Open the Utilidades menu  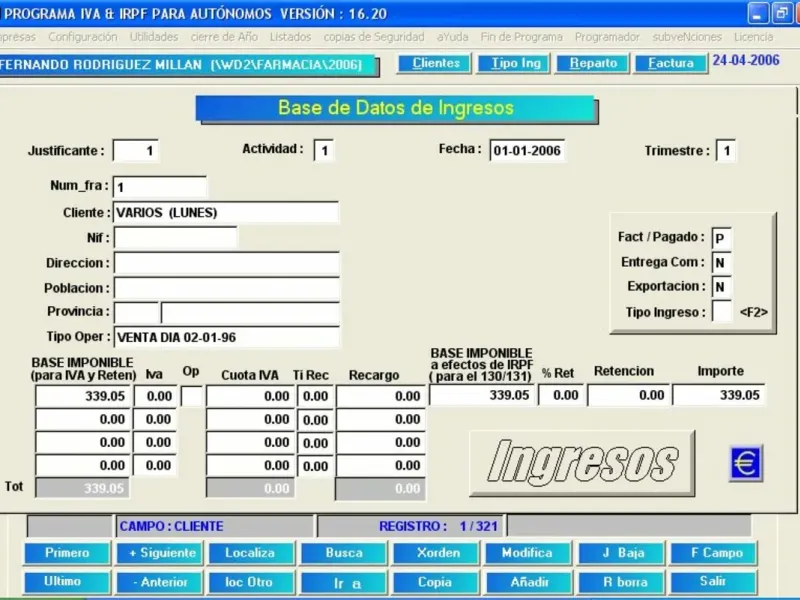click(x=154, y=37)
